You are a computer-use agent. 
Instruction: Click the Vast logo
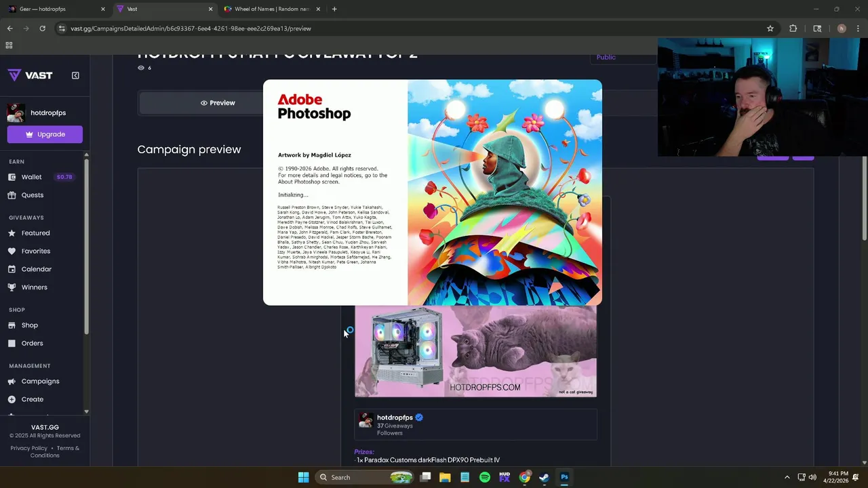click(31, 75)
